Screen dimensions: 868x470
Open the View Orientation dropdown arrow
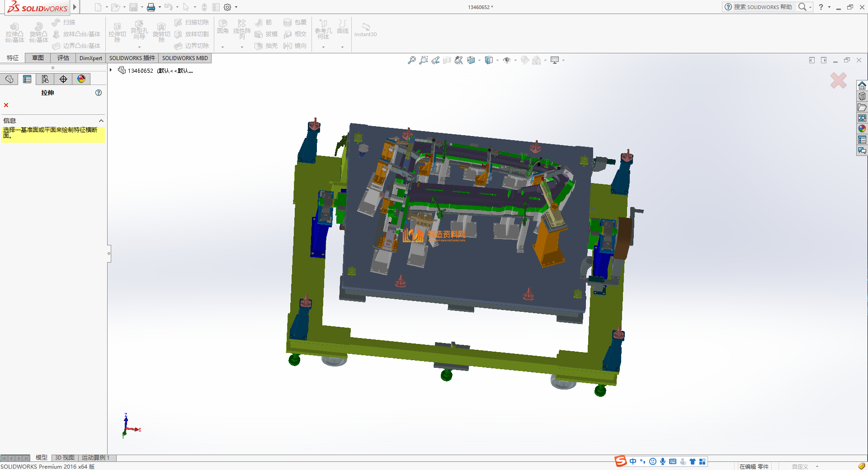click(479, 60)
